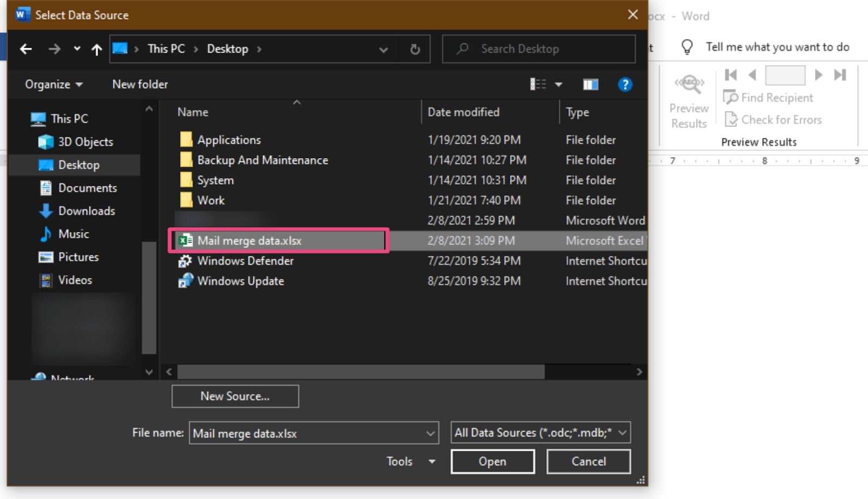Go to previous record in Word
Image resolution: width=868 pixels, height=499 pixels.
click(x=752, y=75)
